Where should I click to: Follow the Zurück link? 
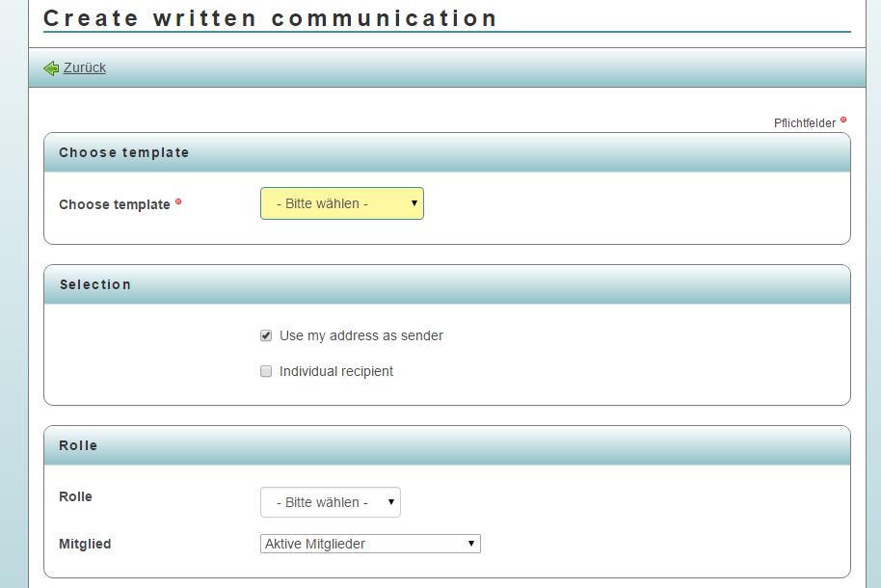[x=85, y=67]
